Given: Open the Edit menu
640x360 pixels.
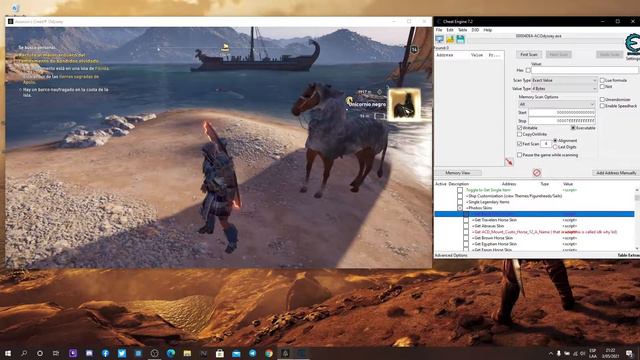Looking at the screenshot, I should (x=450, y=30).
